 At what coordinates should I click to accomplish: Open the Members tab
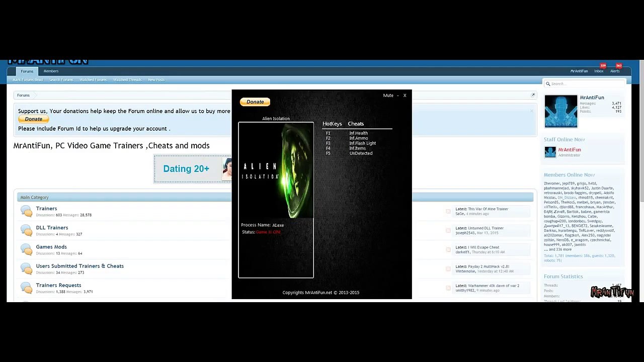51,71
